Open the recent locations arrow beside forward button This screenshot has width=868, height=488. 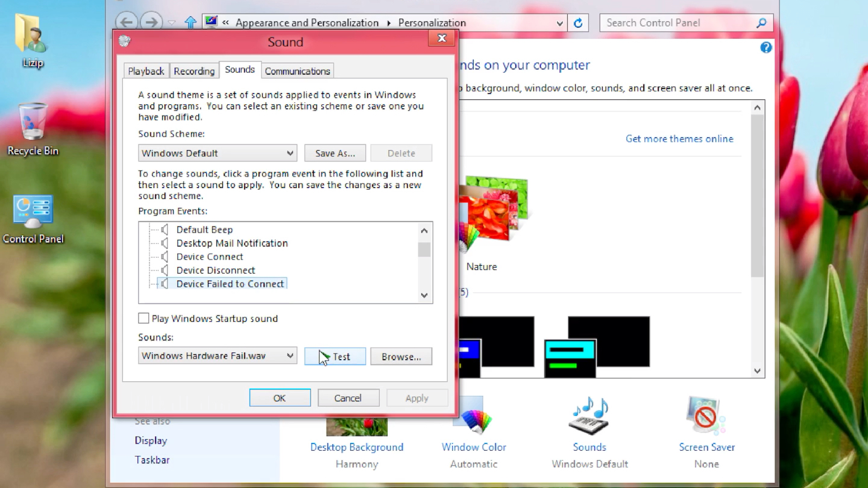click(x=172, y=23)
